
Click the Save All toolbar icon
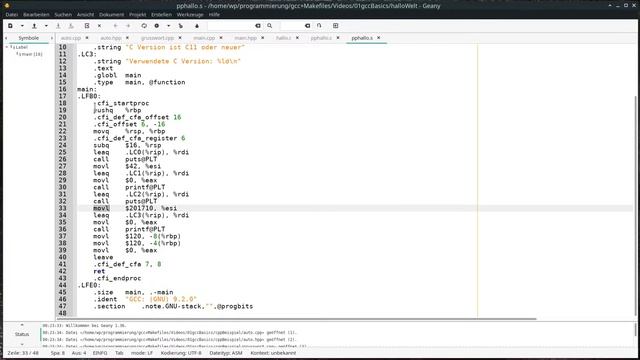click(x=71, y=26)
